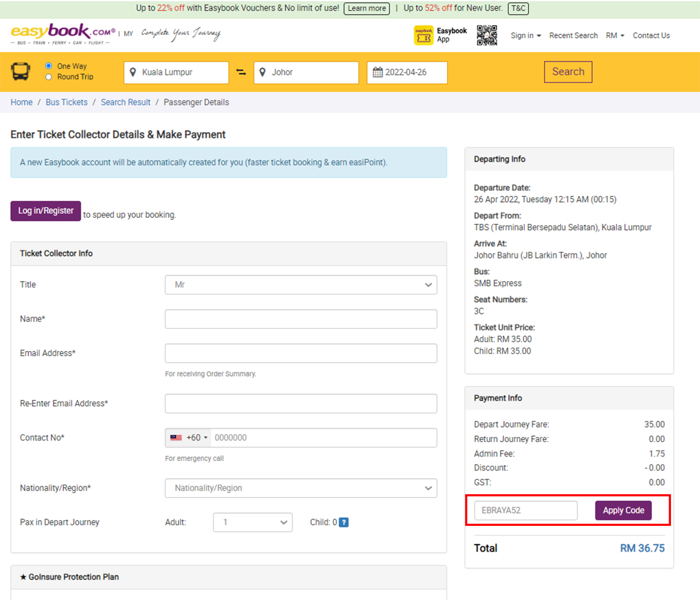The height and width of the screenshot is (601, 700).
Task: Click the Depart Journey Fare 35.00 value
Action: point(654,424)
